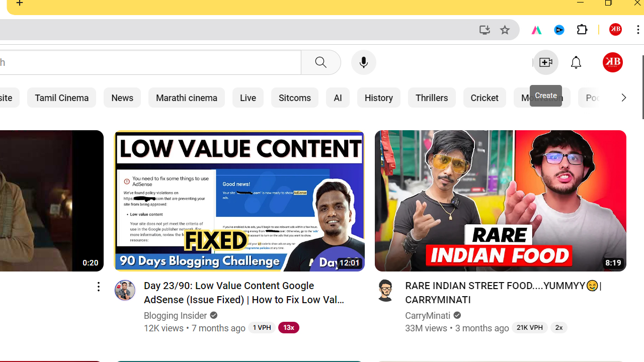Click the 13x multiplier badge
The height and width of the screenshot is (362, 644).
coord(288,327)
